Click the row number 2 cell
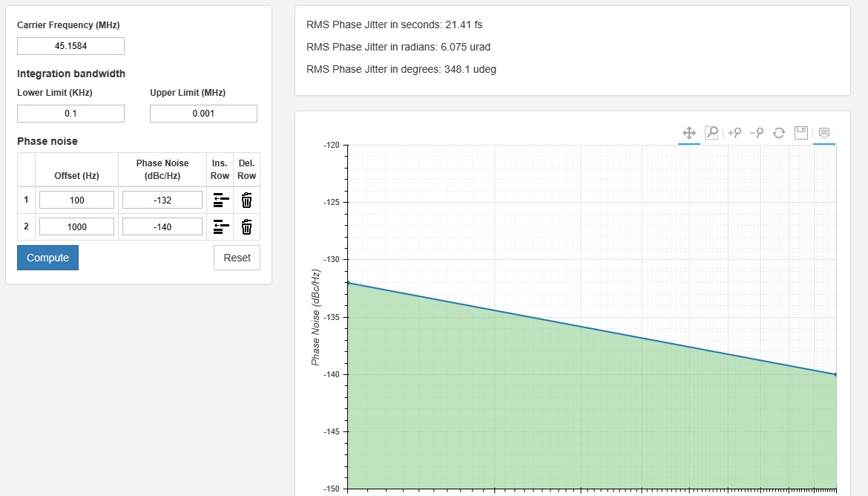Image resolution: width=868 pixels, height=496 pixels. click(26, 226)
